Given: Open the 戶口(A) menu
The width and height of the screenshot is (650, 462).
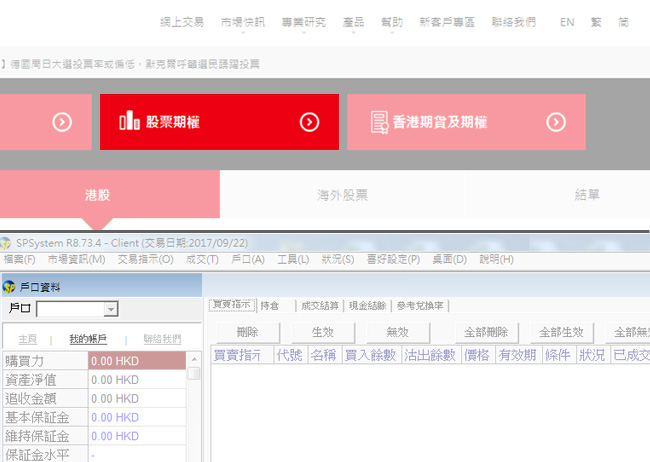Looking at the screenshot, I should tap(248, 260).
